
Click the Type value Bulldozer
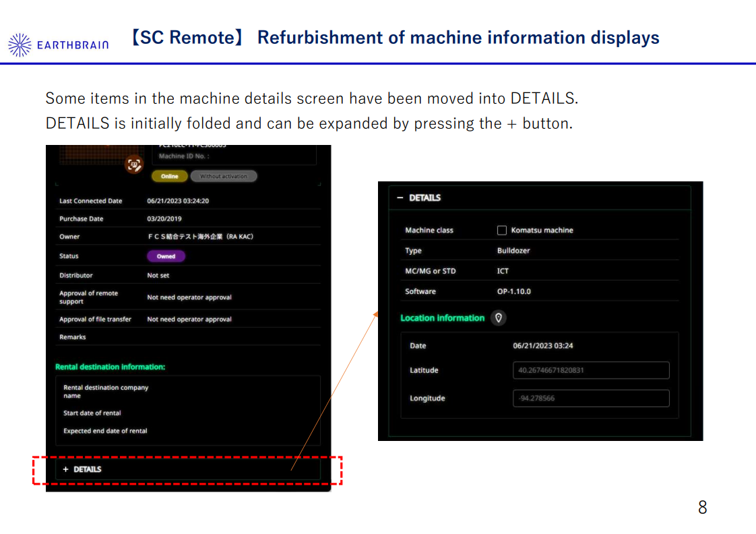tap(513, 251)
